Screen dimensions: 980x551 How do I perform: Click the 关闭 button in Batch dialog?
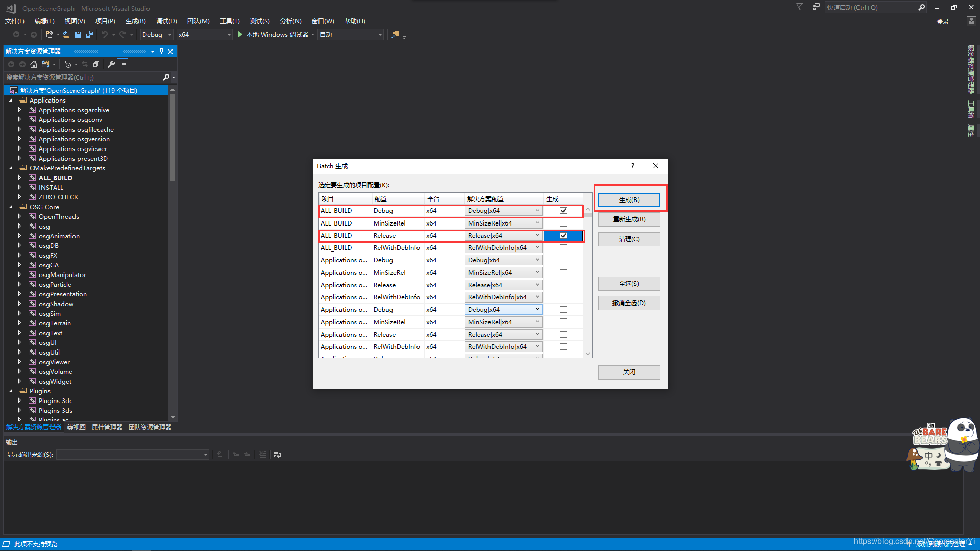pos(629,372)
